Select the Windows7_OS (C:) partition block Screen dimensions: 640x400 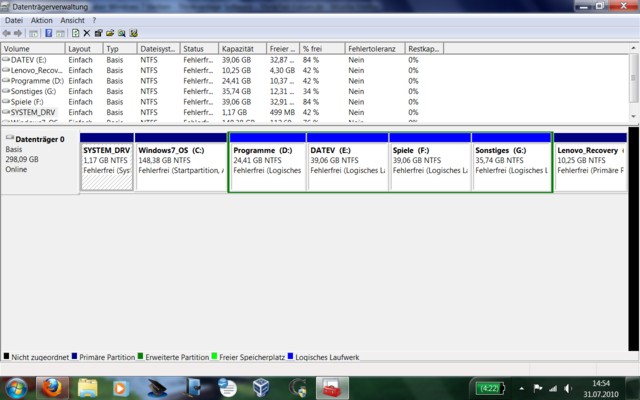181,162
